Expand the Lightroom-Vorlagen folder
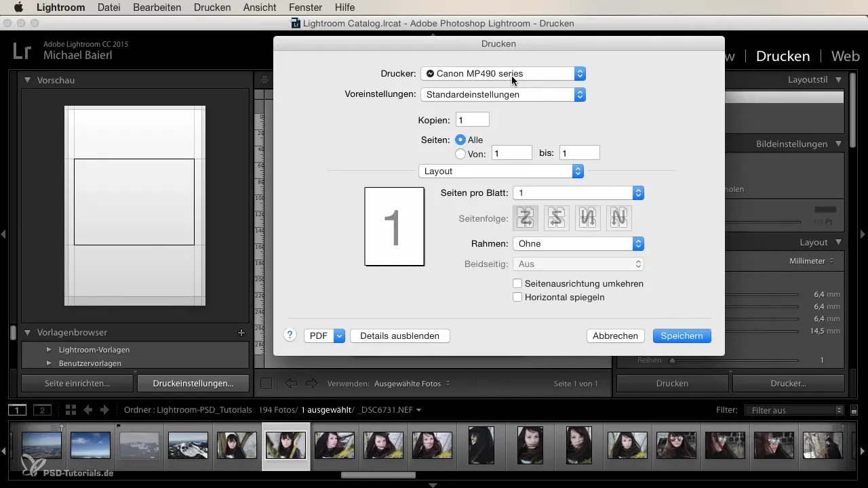Image resolution: width=868 pixels, height=488 pixels. coord(49,350)
